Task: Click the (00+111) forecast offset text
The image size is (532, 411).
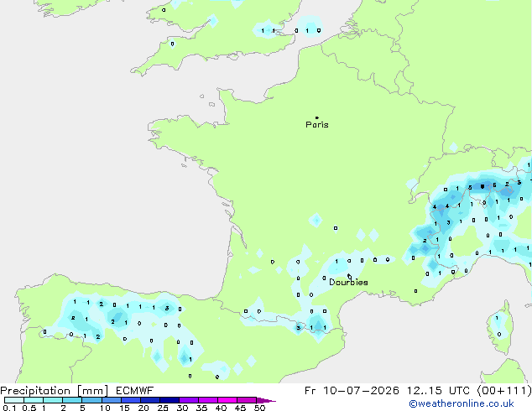Action: pyautogui.click(x=504, y=391)
